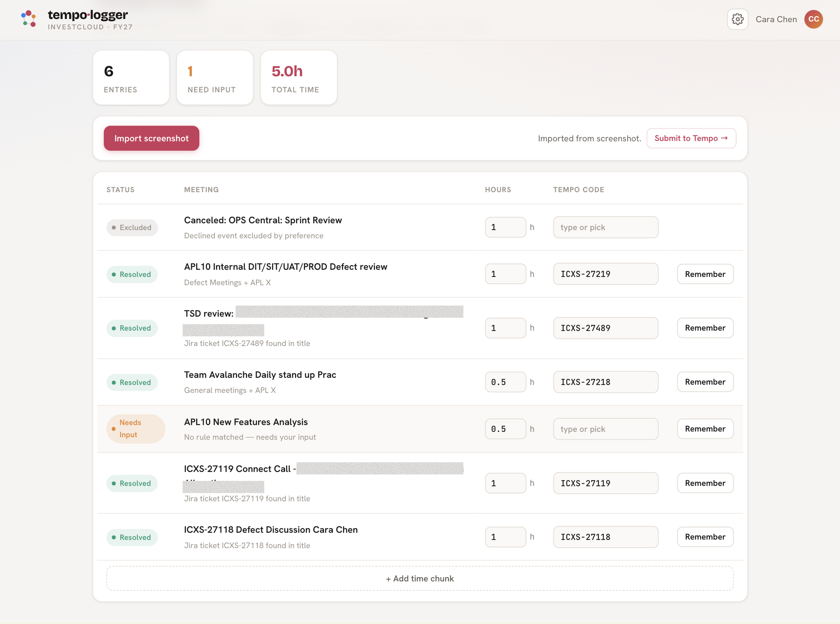This screenshot has width=840, height=624.
Task: Click 'Declined event excluded by preference' note
Action: point(253,236)
